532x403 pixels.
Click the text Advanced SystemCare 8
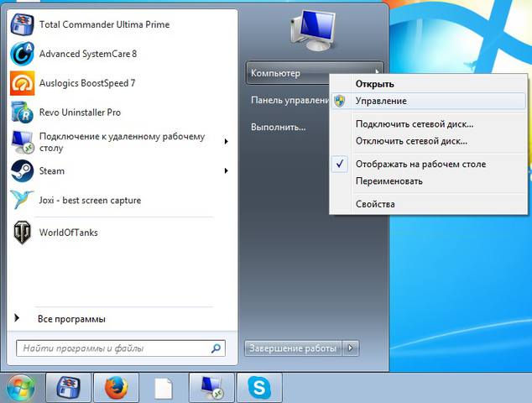(88, 54)
